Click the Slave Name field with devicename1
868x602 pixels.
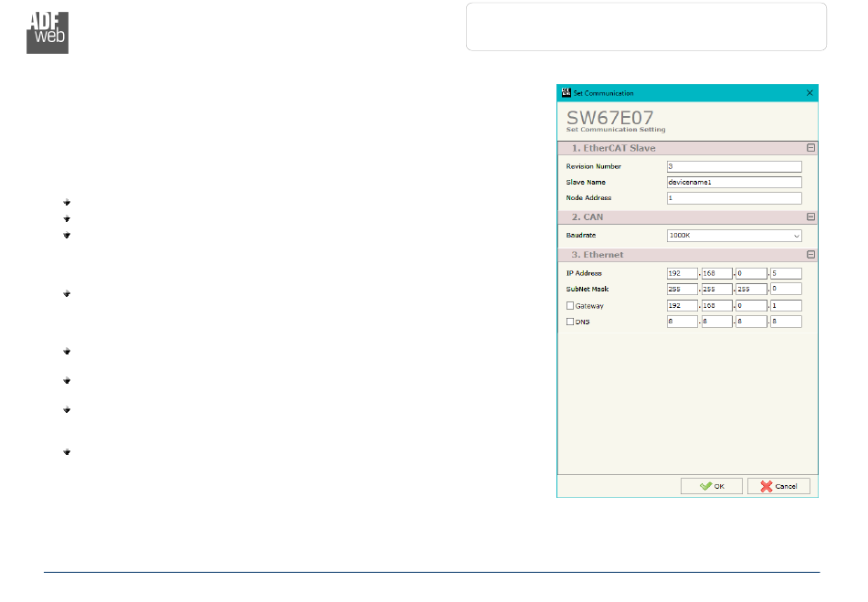[x=734, y=182]
